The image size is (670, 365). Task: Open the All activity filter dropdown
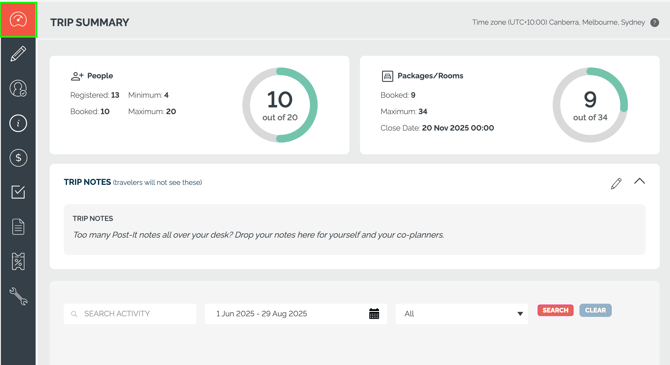[x=462, y=314]
